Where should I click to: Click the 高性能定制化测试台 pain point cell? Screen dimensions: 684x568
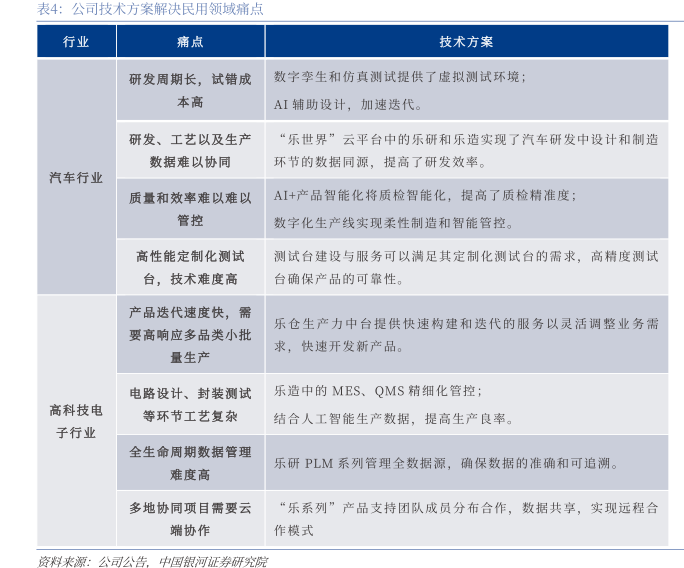pyautogui.click(x=190, y=267)
